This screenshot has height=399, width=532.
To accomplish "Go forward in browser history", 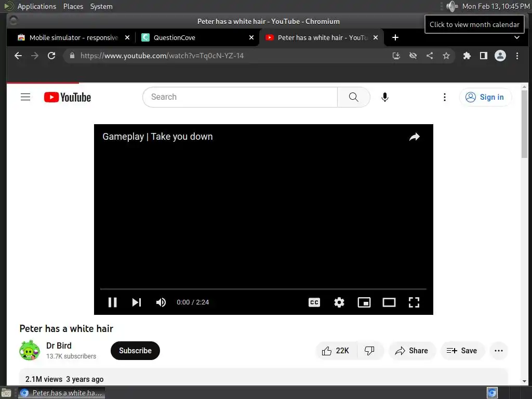I will pos(35,56).
